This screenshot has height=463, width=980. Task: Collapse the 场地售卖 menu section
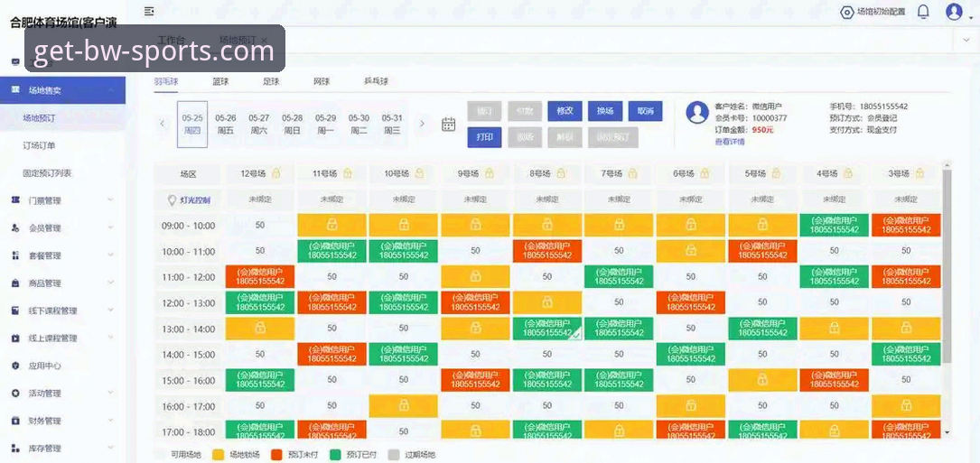(111, 90)
